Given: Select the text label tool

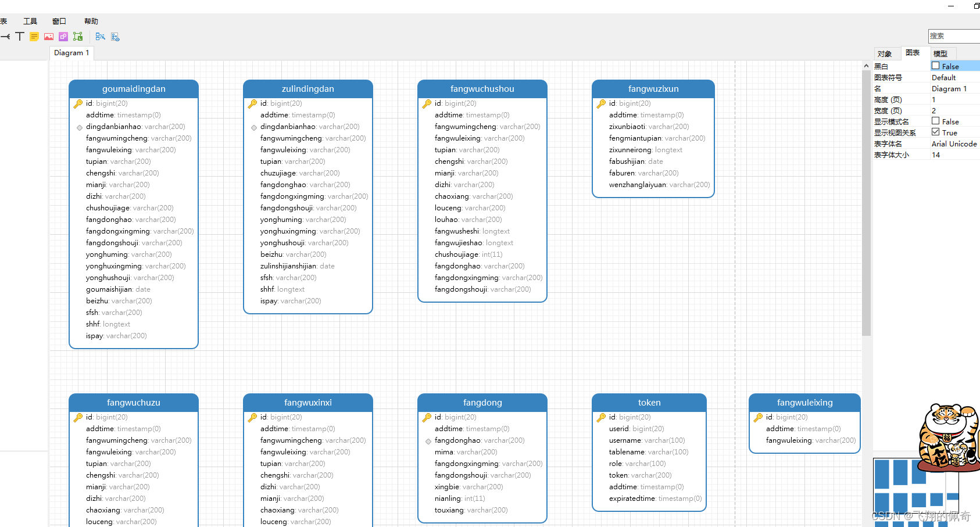Looking at the screenshot, I should [x=20, y=37].
